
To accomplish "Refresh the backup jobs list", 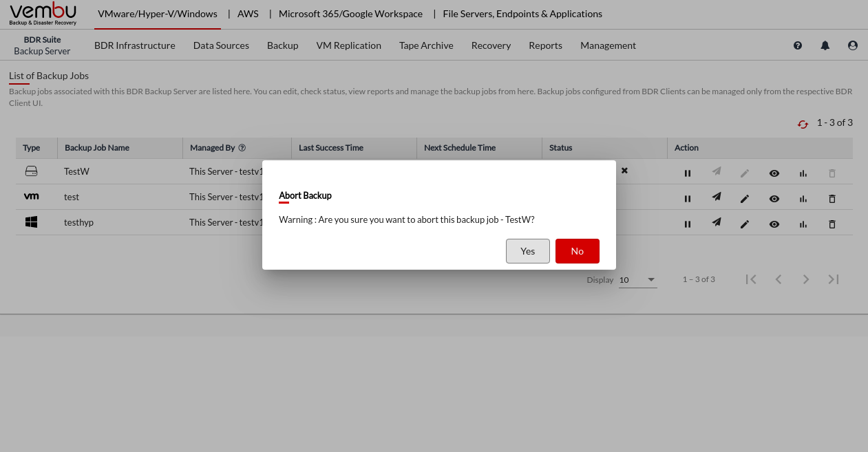I will pos(803,124).
